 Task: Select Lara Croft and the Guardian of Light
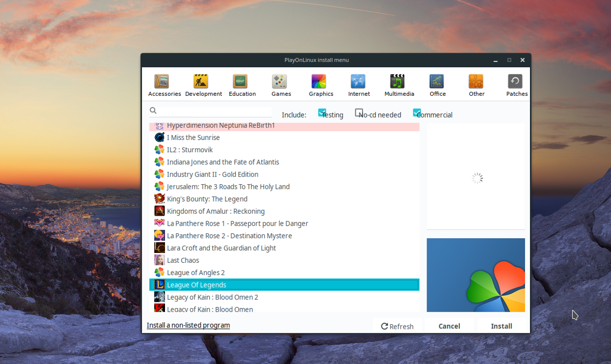[x=284, y=248]
